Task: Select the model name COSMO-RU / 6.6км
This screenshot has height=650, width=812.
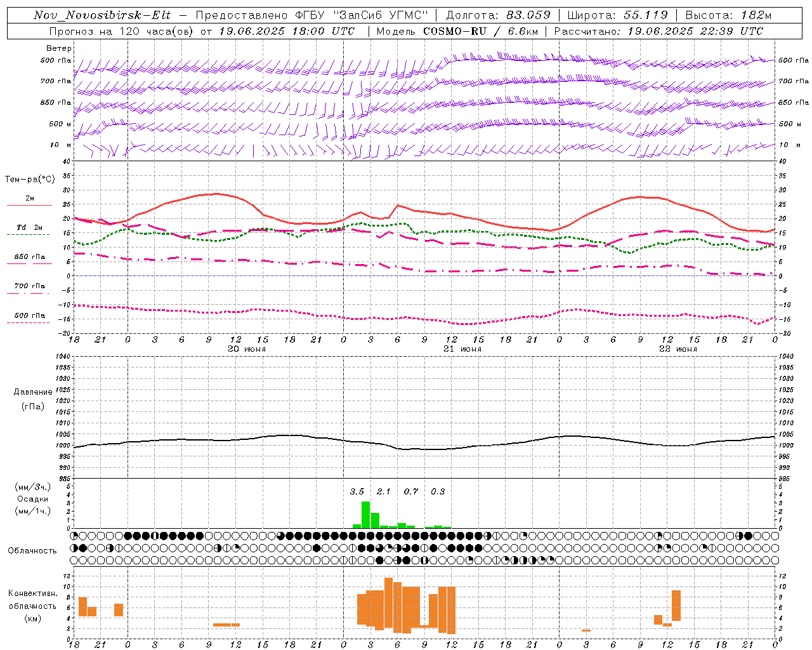Action: pos(481,31)
